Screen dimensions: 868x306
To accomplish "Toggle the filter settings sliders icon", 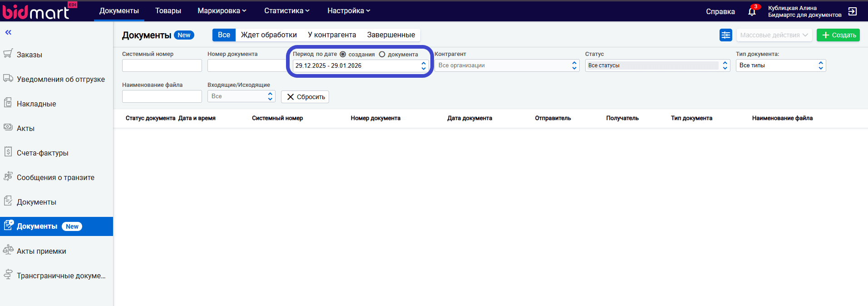I will coord(726,35).
